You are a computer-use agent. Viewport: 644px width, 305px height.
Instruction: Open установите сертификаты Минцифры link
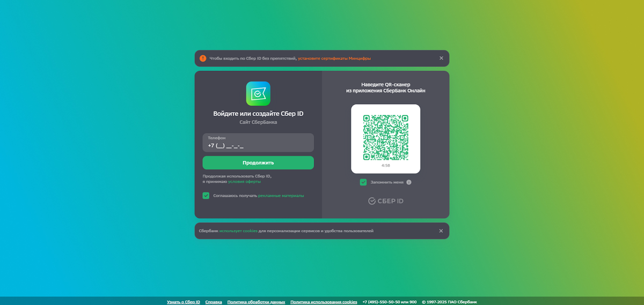pyautogui.click(x=334, y=58)
